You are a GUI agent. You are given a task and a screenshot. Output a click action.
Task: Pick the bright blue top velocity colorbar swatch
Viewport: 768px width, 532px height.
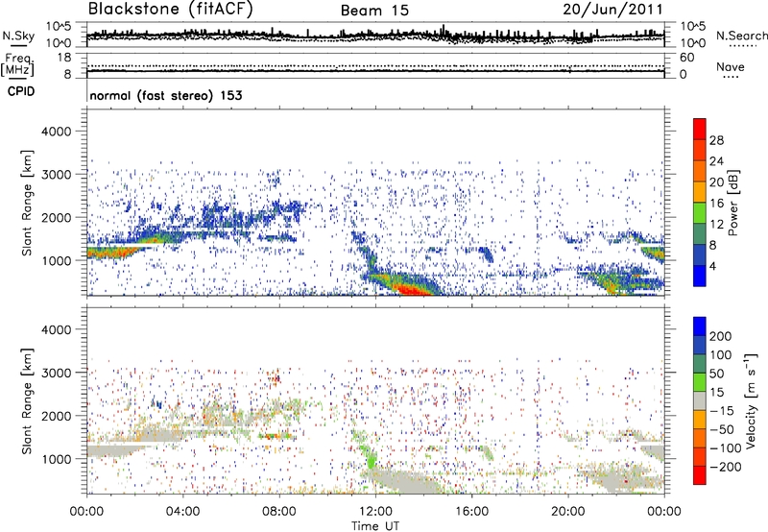[x=700, y=326]
